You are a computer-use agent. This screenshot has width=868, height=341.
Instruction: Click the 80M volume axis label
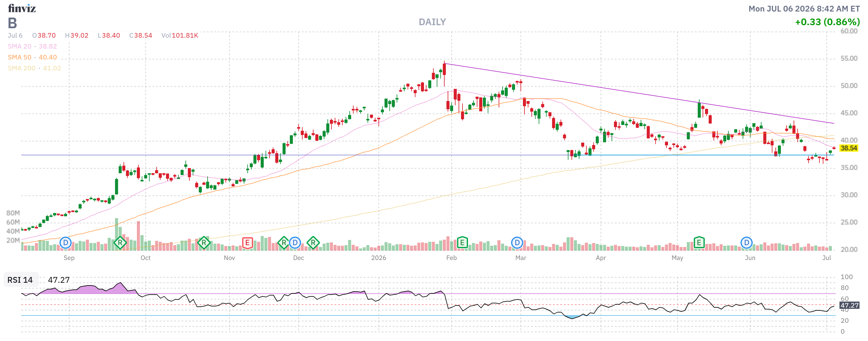tap(13, 213)
